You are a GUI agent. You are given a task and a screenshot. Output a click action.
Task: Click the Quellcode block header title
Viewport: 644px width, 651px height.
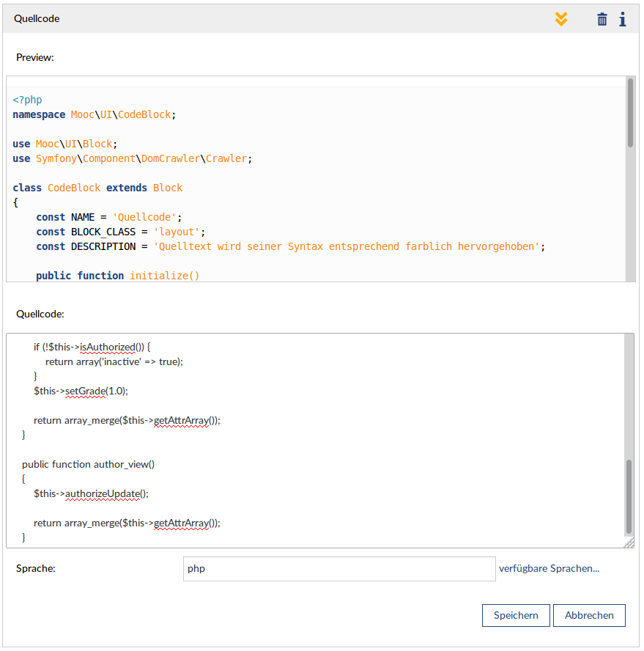37,19
